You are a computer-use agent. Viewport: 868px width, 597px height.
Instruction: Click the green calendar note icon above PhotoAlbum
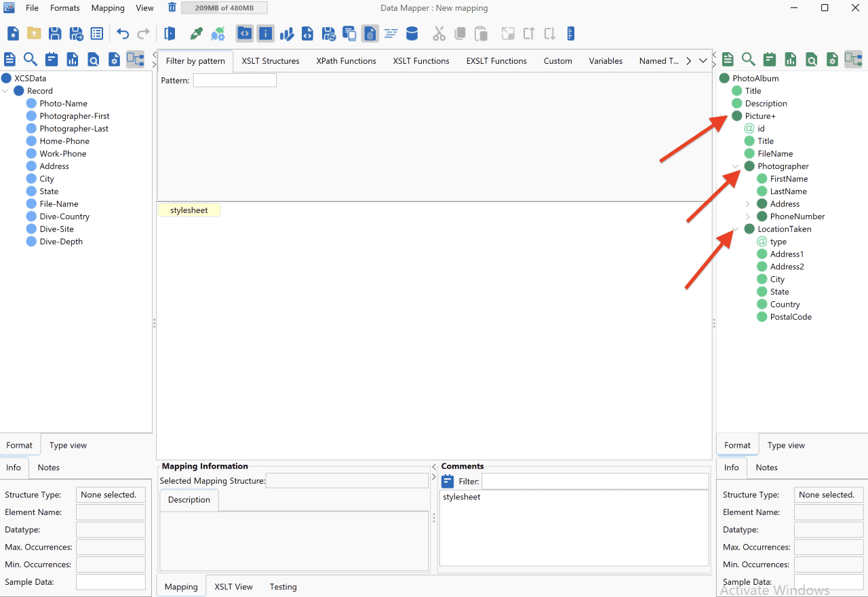769,59
